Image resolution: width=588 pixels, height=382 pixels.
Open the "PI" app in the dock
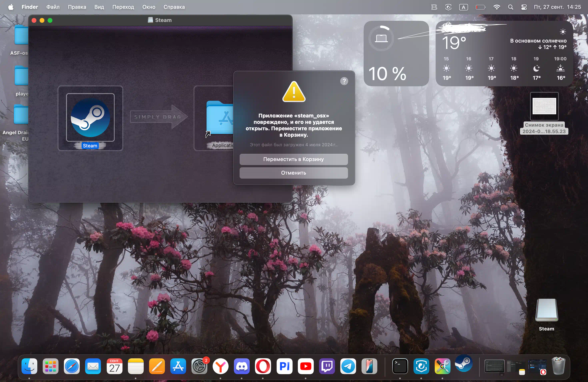point(284,366)
